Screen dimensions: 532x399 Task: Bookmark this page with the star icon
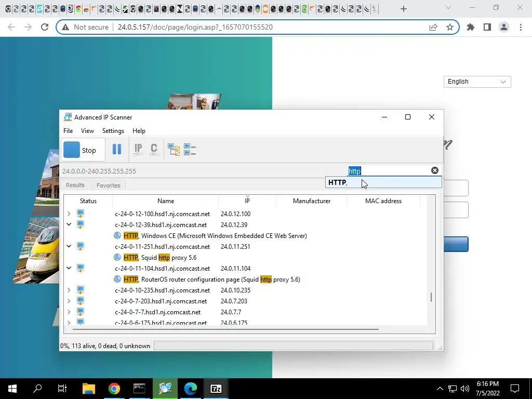coord(450,27)
